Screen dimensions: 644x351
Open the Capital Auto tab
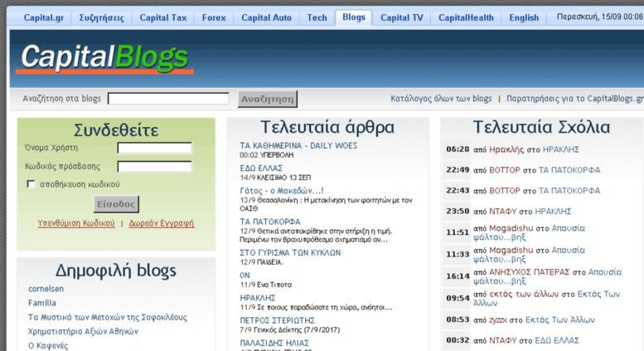266,17
